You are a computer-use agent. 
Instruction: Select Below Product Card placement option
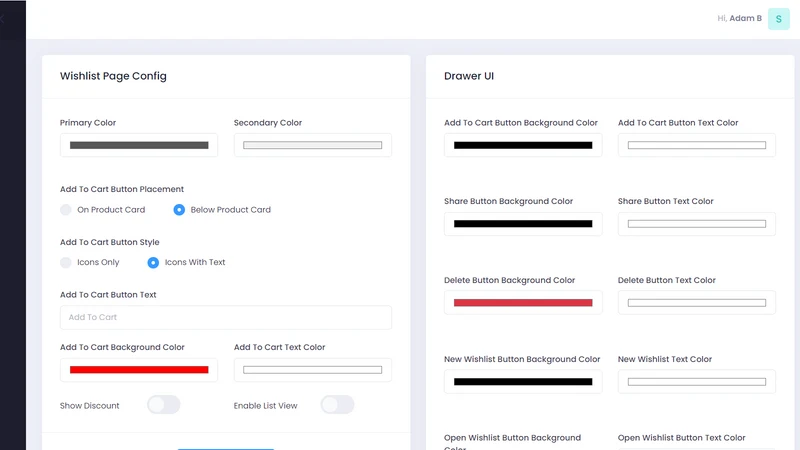179,210
